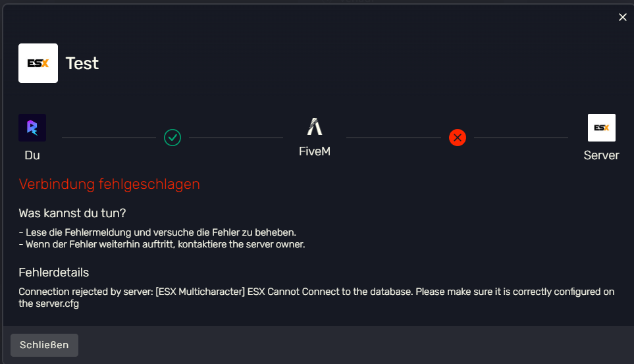Click the purple Du client icon
The image size is (634, 364).
(32, 128)
